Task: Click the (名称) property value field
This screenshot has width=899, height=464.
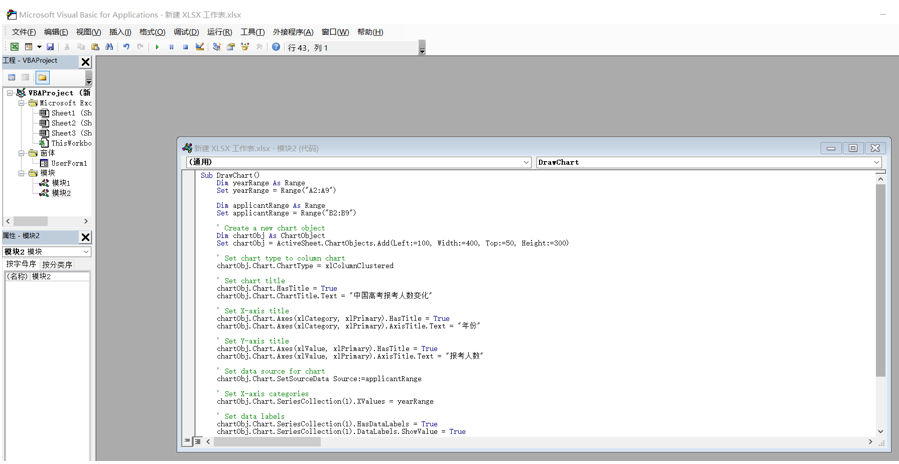Action: point(60,276)
